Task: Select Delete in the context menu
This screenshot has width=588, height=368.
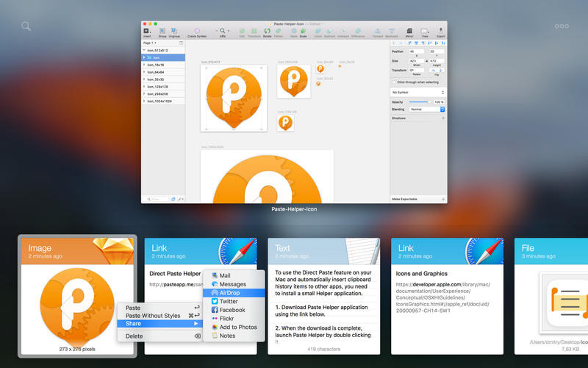Action: point(135,336)
